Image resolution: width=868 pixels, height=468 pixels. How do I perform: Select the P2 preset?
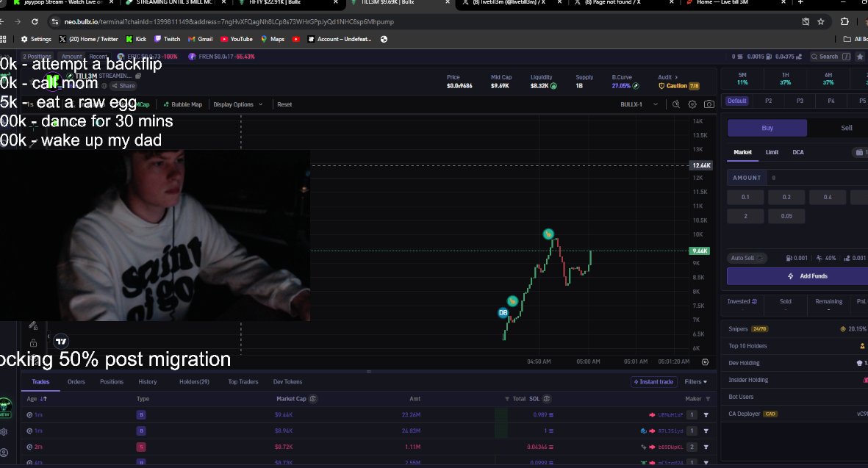pos(768,101)
